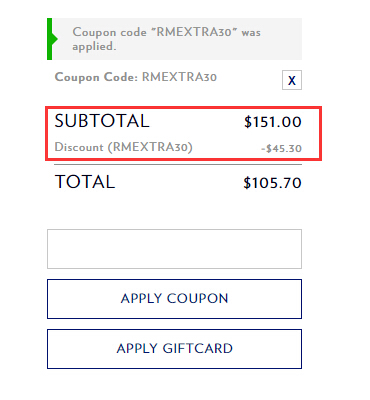This screenshot has height=400, width=370.
Task: Click the RMEXTRA30 value beside Coupon Code label
Action: point(179,77)
